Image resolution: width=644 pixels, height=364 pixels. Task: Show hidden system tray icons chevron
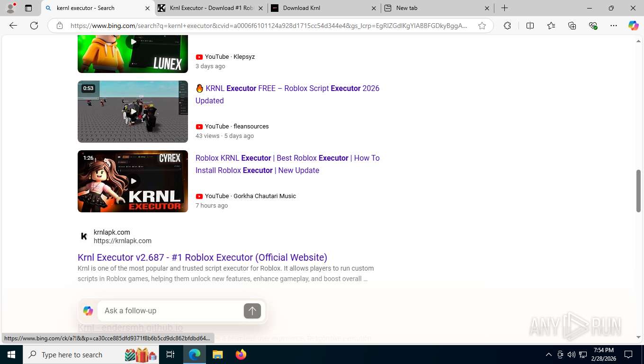pyautogui.click(x=549, y=355)
